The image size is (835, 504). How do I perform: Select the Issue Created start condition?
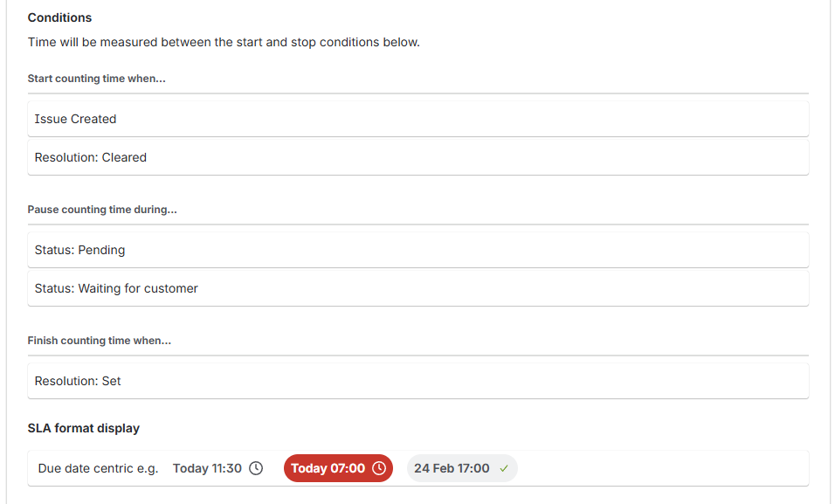[x=418, y=119]
